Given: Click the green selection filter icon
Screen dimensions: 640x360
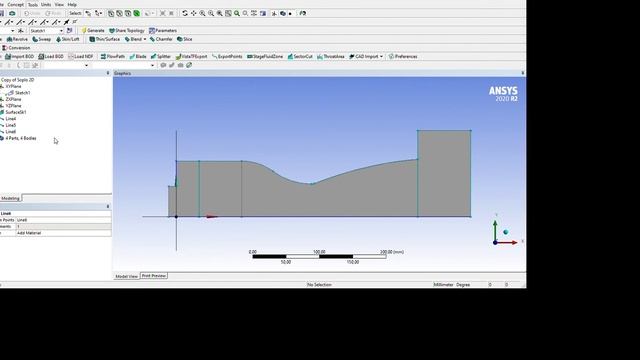Looking at the screenshot, I should tap(137, 13).
